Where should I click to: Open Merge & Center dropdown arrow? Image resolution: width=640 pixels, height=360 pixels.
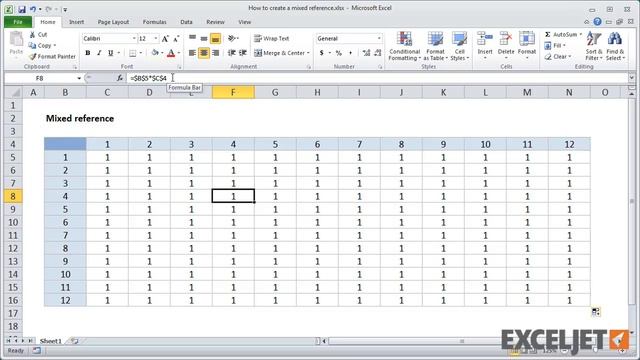click(308, 53)
